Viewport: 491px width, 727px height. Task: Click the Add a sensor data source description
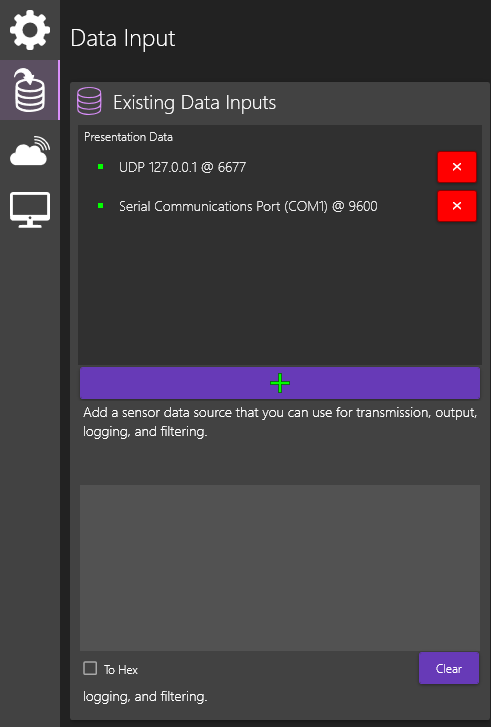(280, 422)
